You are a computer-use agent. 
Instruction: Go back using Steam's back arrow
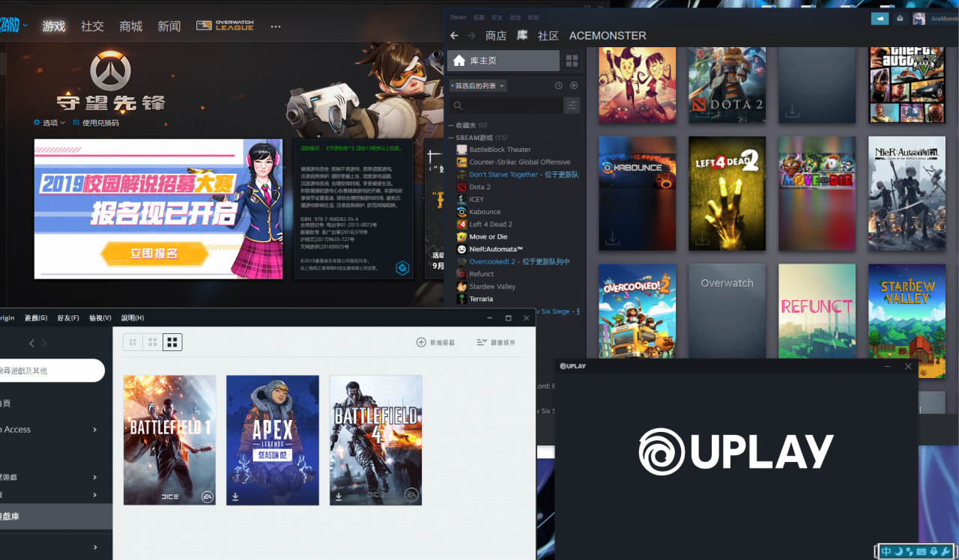point(454,35)
